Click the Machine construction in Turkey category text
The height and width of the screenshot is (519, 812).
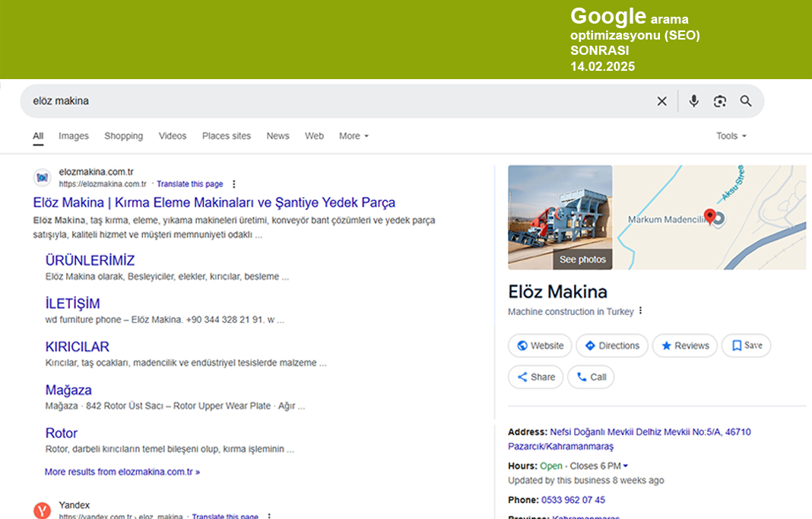click(571, 311)
